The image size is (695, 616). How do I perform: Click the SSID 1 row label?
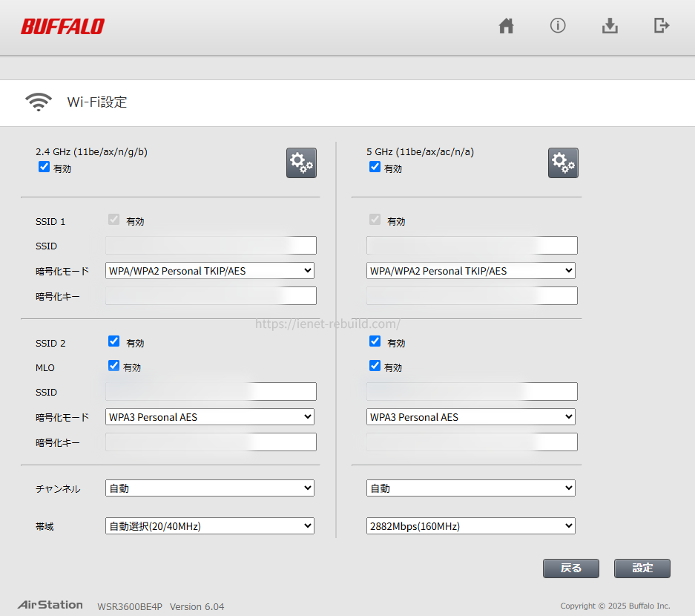[50, 221]
